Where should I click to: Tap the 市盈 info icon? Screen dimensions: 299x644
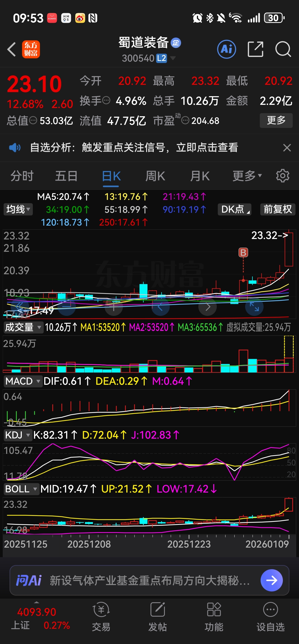click(x=185, y=121)
